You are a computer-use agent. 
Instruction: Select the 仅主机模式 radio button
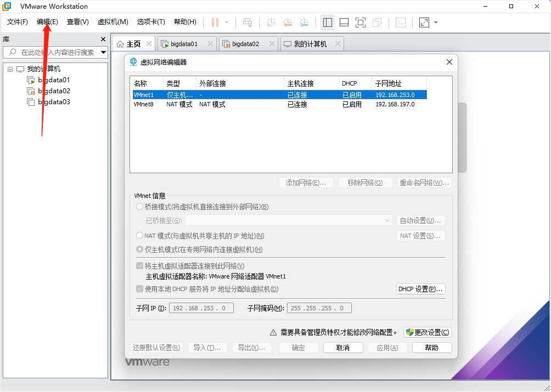click(x=139, y=249)
